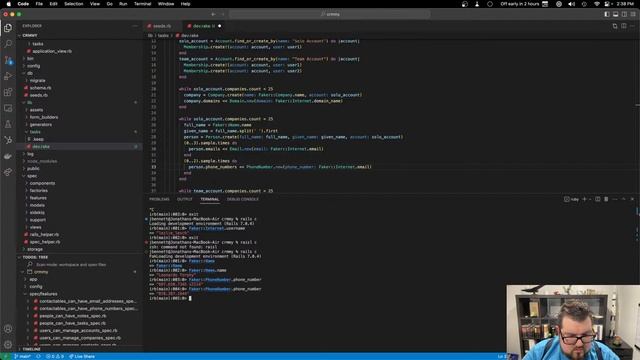Open the Apple menu
This screenshot has width=640, height=360.
click(8, 4)
